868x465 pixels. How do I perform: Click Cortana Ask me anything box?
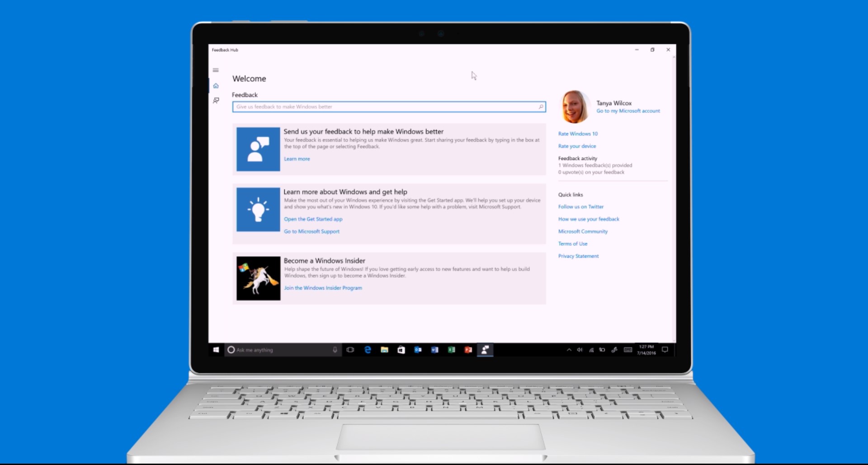pyautogui.click(x=283, y=350)
